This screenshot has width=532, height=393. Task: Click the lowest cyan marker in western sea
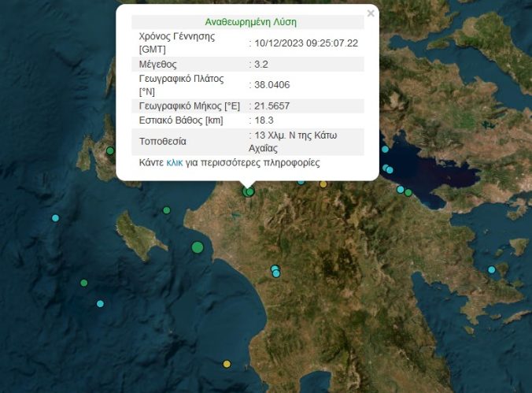point(100,303)
